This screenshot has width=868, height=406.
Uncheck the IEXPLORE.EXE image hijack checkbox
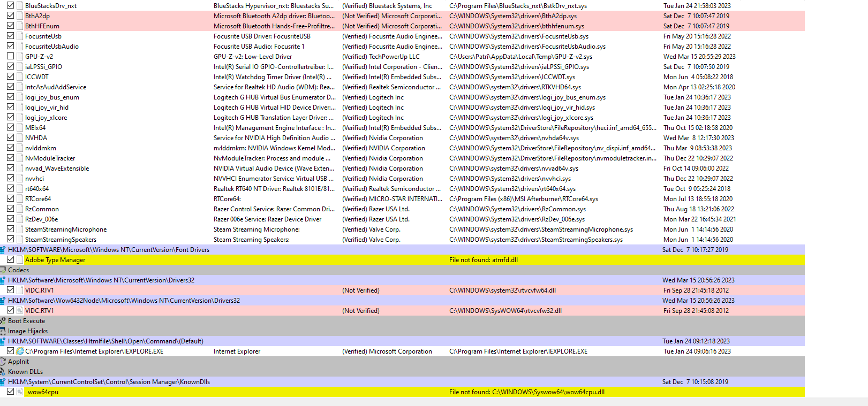[10, 351]
